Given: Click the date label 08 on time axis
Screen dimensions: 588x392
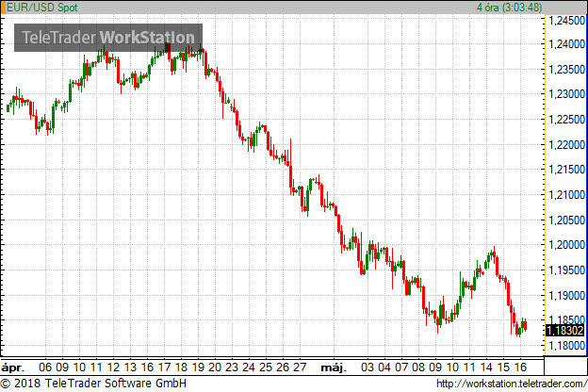Looking at the screenshot, I should pos(418,367).
